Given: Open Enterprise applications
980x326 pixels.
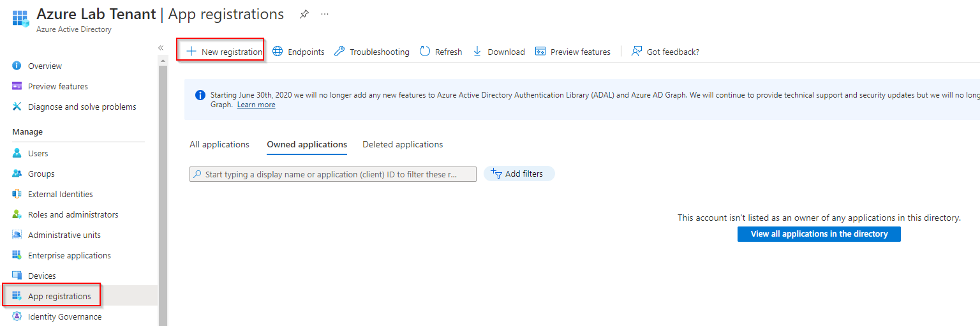Looking at the screenshot, I should coord(69,255).
